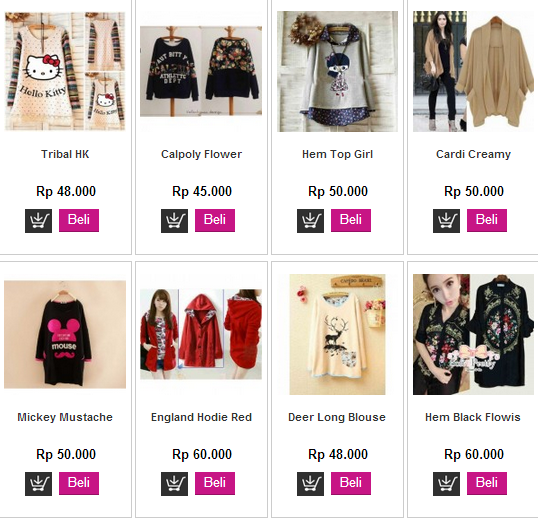Viewport: 538px width, 521px height.
Task: View the Tribal HK Hello Kitty image
Action: [x=65, y=71]
